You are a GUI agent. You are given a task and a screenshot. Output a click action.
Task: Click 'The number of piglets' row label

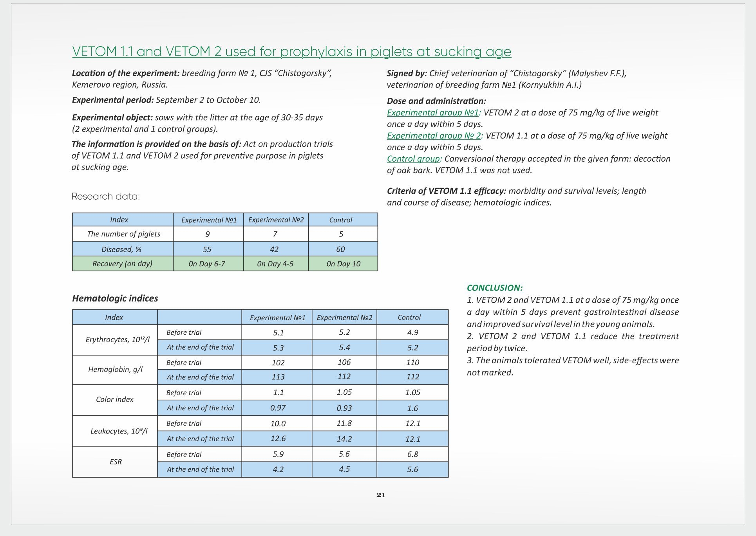[123, 234]
